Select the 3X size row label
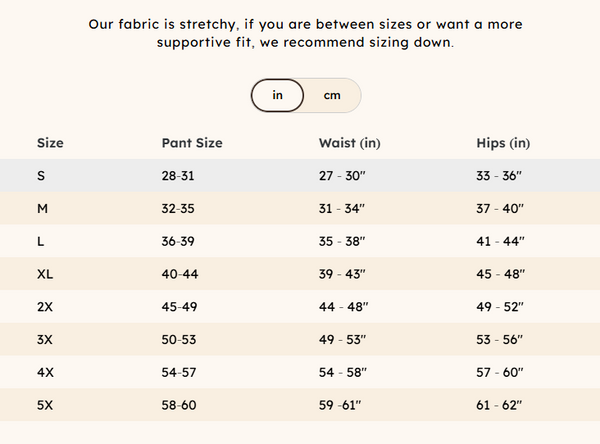This screenshot has height=444, width=600. point(44,340)
